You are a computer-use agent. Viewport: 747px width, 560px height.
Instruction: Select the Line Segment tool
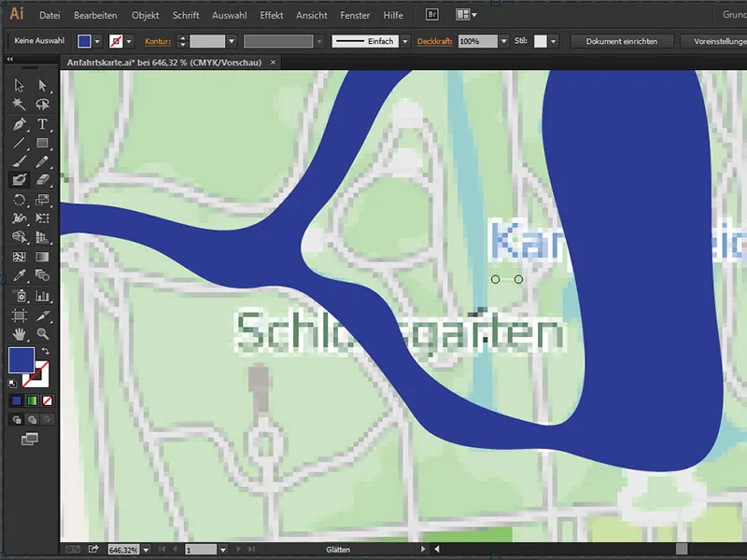point(19,143)
